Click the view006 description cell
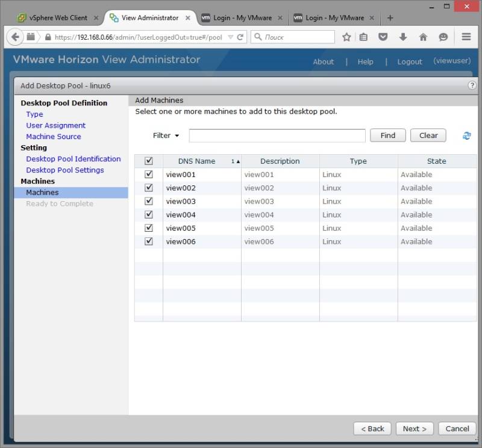The width and height of the screenshot is (482, 448). click(x=280, y=241)
